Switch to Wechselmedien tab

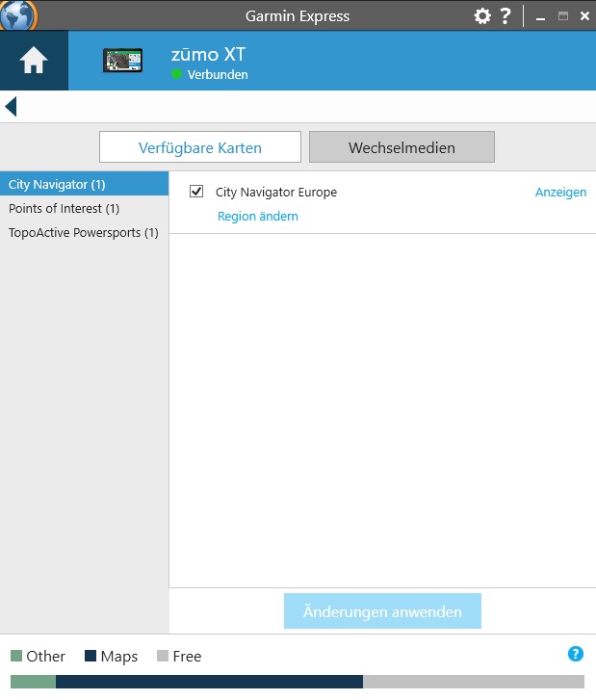point(402,147)
